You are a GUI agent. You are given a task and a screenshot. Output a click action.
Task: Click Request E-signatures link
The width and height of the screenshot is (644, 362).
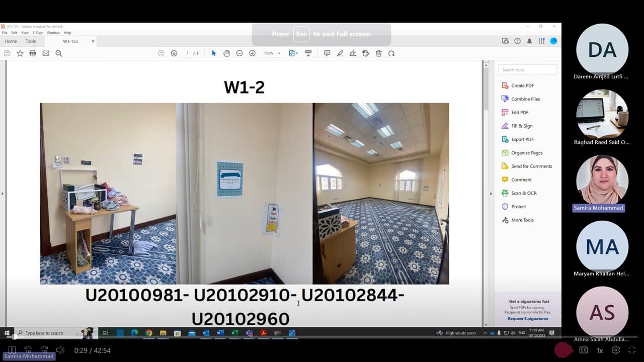528,319
